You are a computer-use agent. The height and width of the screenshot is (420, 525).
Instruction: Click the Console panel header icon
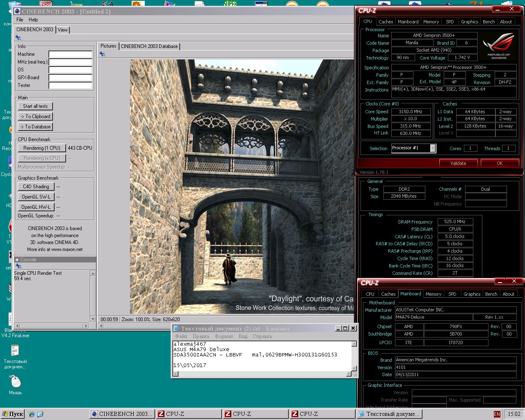17,260
